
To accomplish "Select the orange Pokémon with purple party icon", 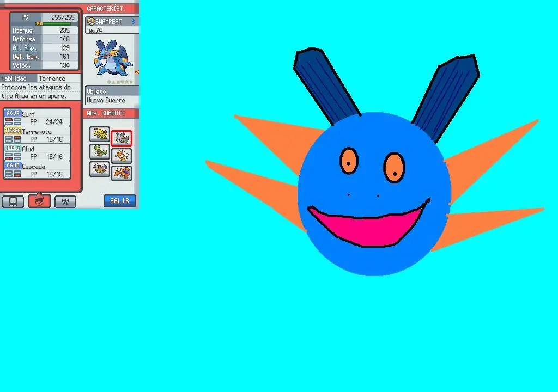I will tap(122, 173).
